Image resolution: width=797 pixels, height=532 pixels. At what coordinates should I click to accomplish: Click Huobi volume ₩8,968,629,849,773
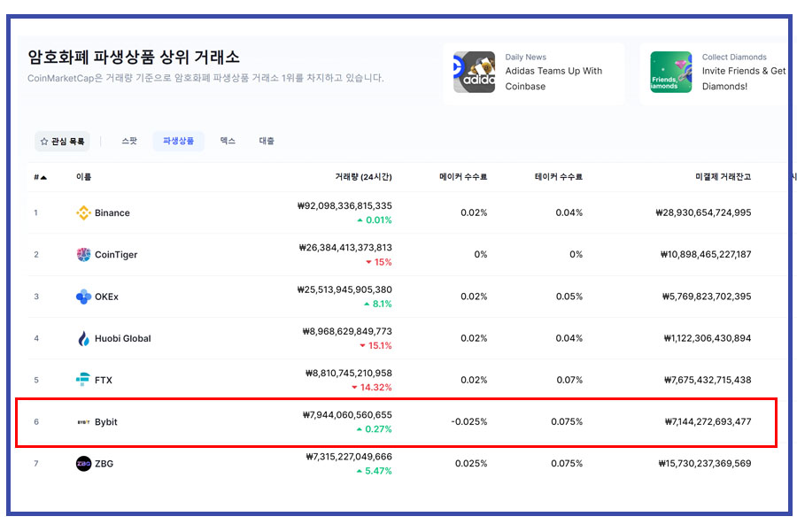coord(347,331)
